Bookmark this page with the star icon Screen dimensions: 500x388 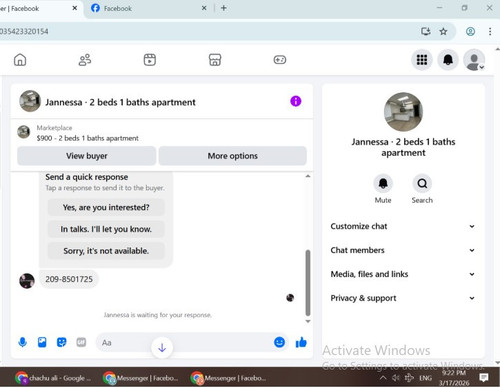tap(443, 31)
